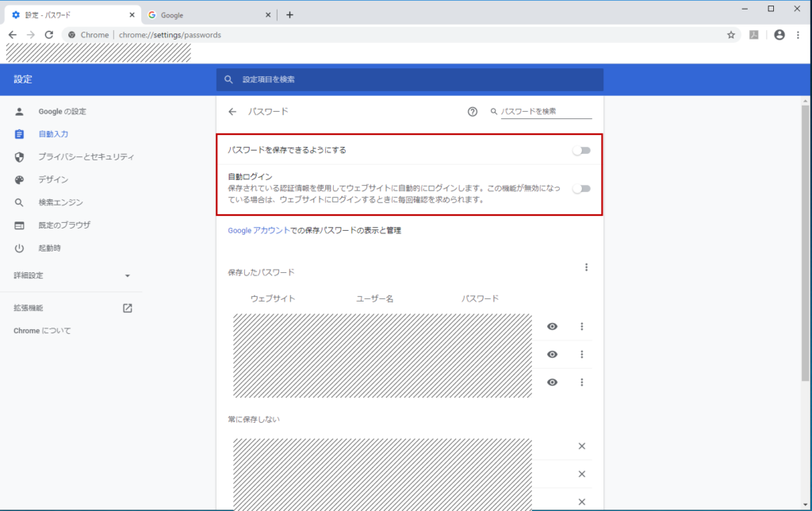Switch to the Google tab
This screenshot has width=812, height=511.
pos(209,15)
